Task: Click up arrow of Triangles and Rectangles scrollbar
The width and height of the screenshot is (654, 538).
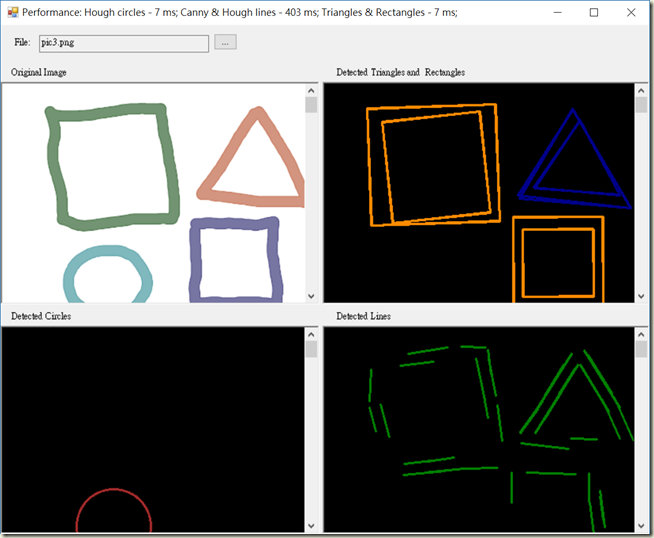Action: (641, 91)
